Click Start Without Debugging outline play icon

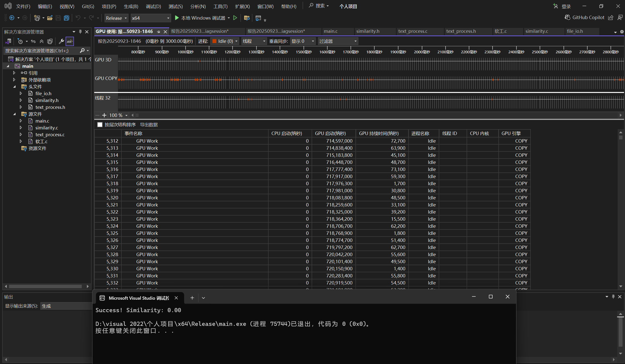(x=235, y=18)
